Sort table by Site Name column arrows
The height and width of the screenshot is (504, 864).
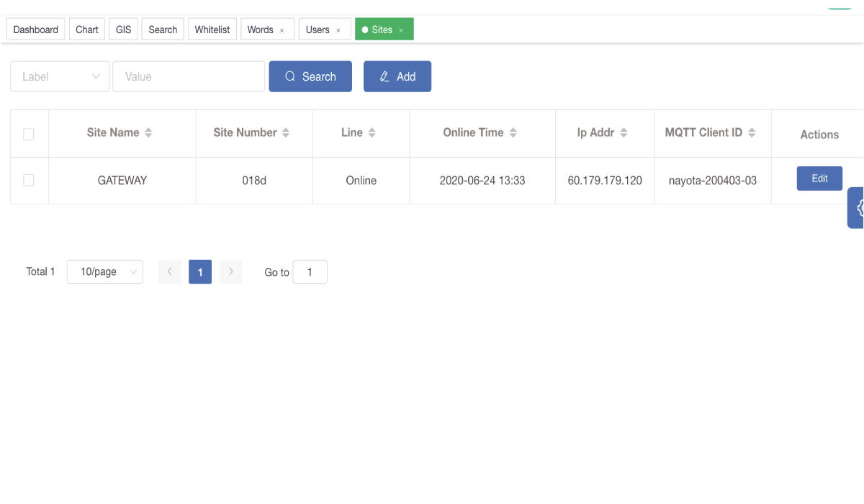point(148,133)
